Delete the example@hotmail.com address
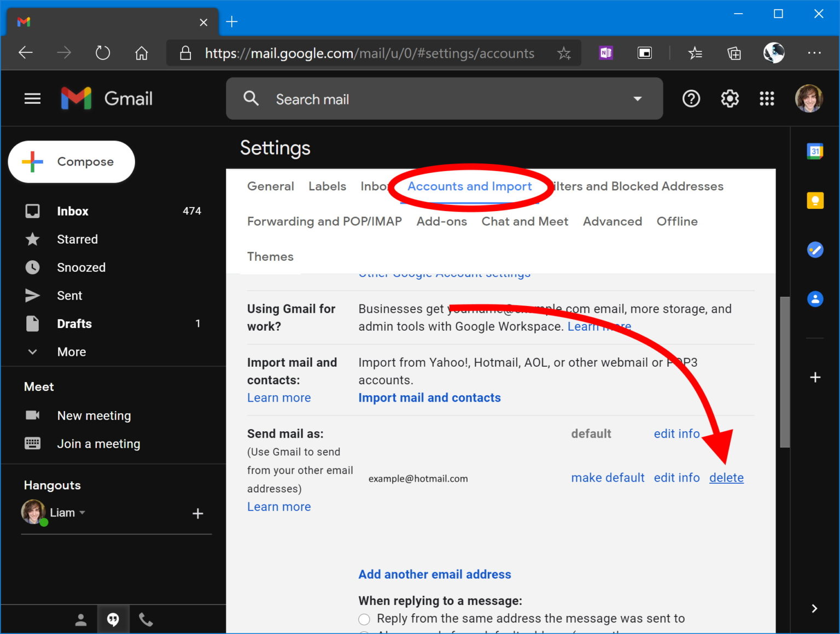840x634 pixels. [726, 477]
